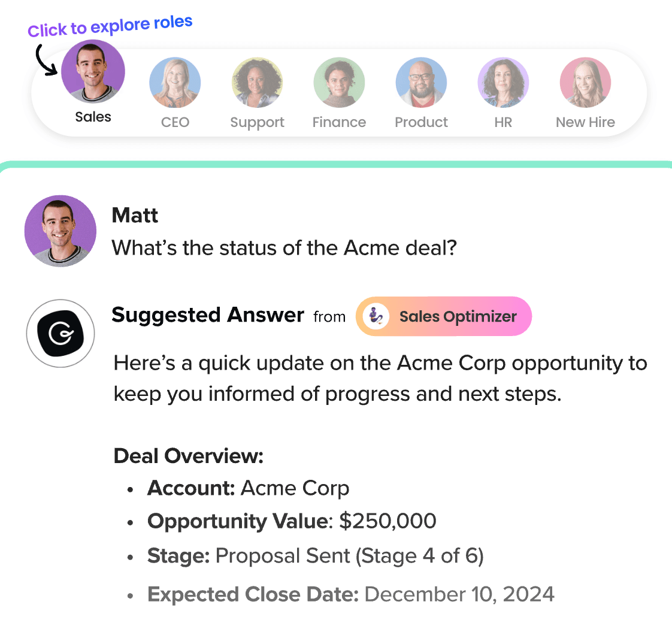Click the HR role avatar
This screenshot has height=635, width=672.
click(x=503, y=82)
